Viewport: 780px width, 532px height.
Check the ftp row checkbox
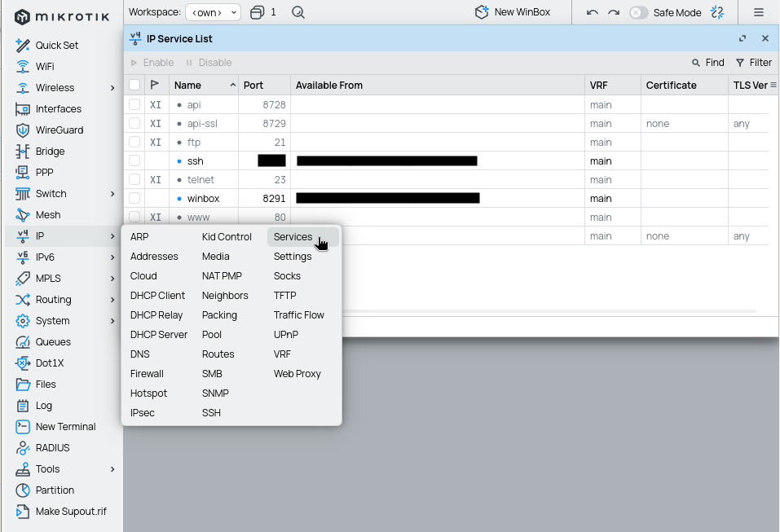point(134,142)
